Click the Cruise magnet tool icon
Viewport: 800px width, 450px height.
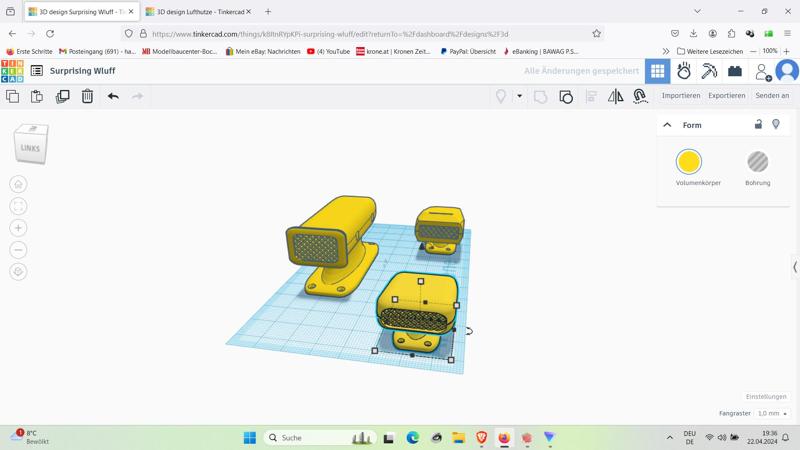click(x=640, y=96)
